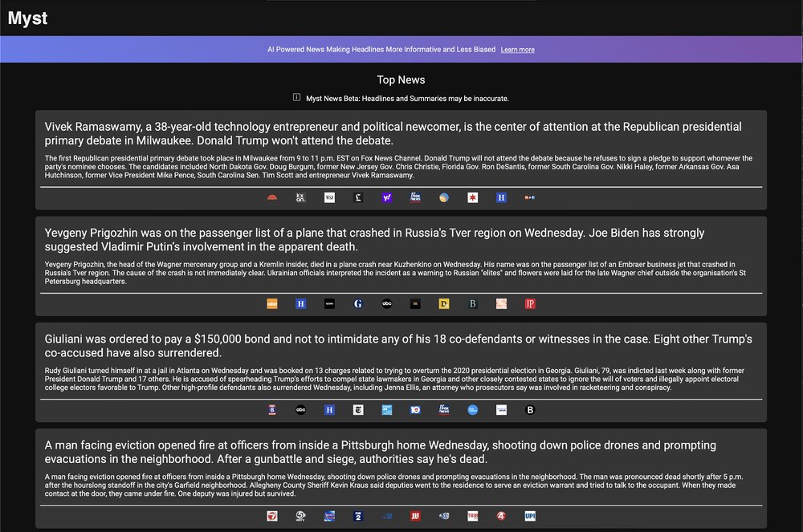803x532 pixels.
Task: Click the Myst logo title
Action: point(27,18)
